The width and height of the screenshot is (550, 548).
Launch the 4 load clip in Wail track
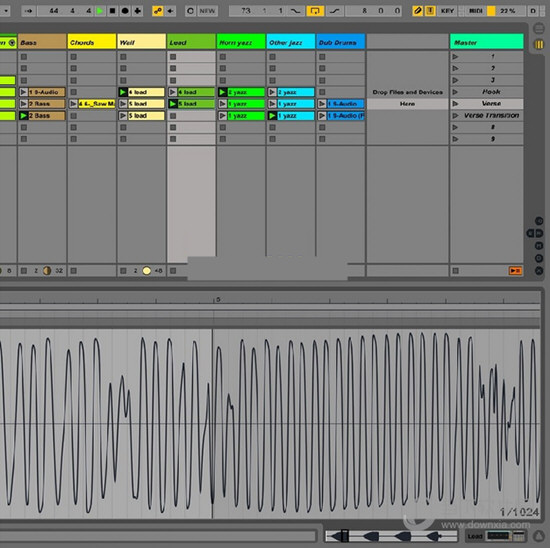coord(123,92)
